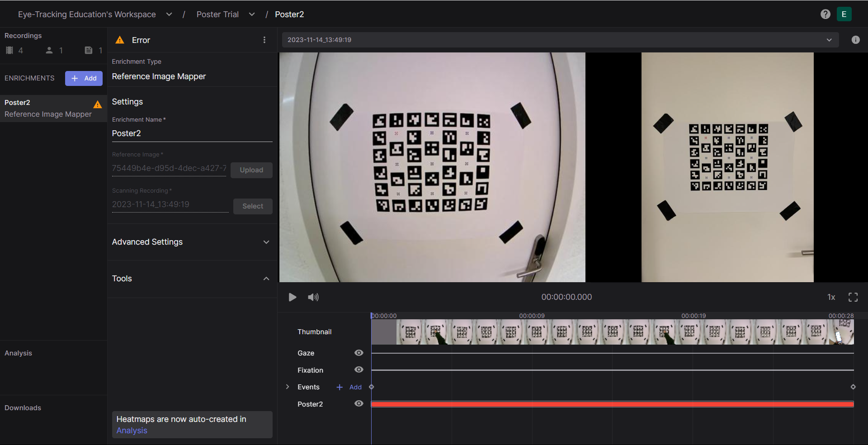This screenshot has width=868, height=445.
Task: Click the red Poster2 timeline bar
Action: 613,404
